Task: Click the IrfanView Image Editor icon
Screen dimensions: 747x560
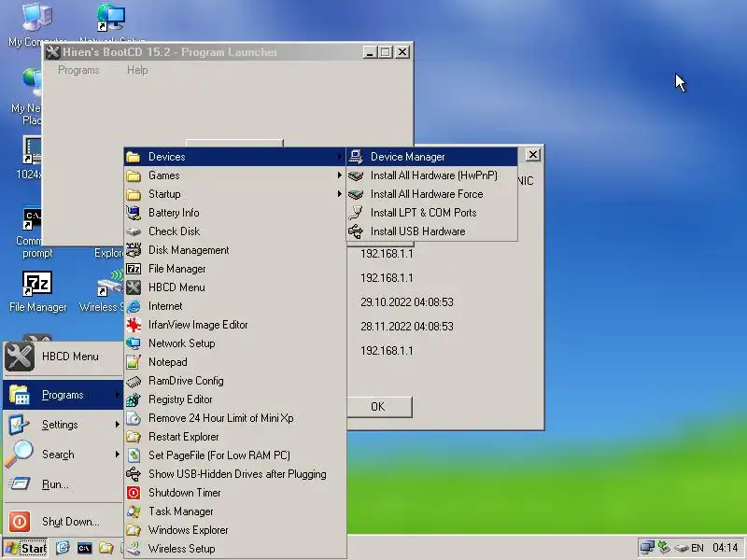Action: 134,325
